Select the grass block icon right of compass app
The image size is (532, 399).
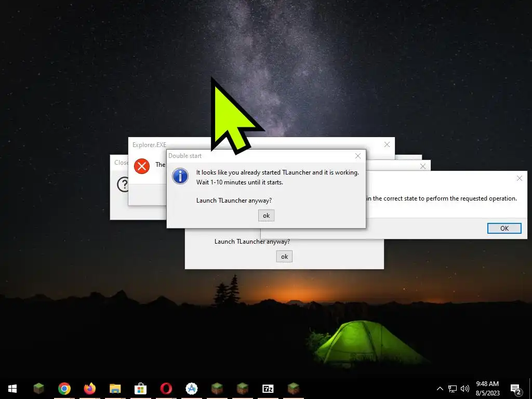pyautogui.click(x=217, y=389)
